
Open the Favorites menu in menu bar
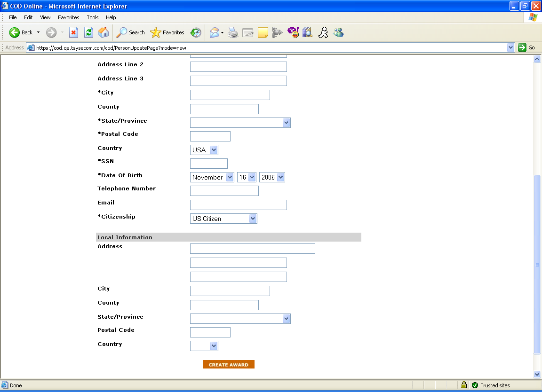click(69, 17)
